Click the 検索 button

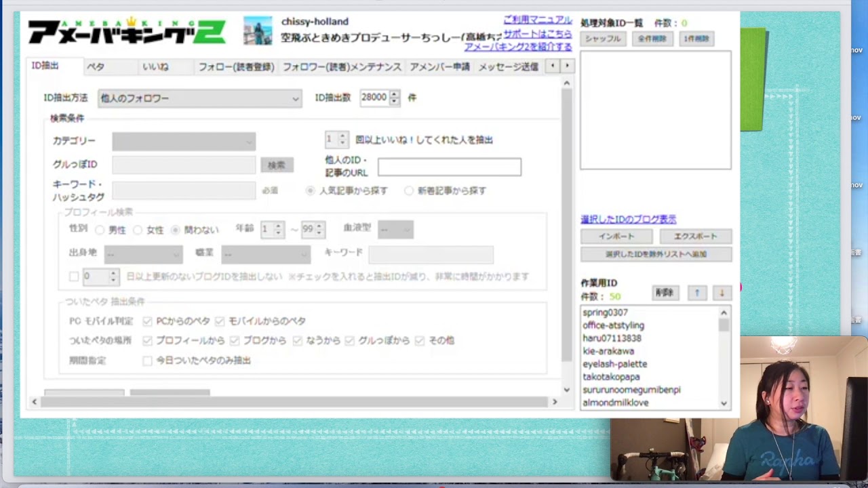277,165
